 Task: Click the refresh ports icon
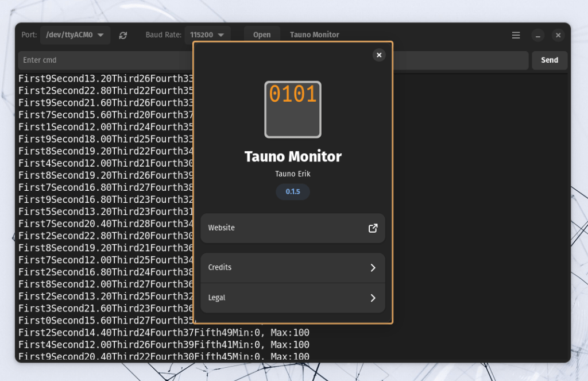point(123,35)
